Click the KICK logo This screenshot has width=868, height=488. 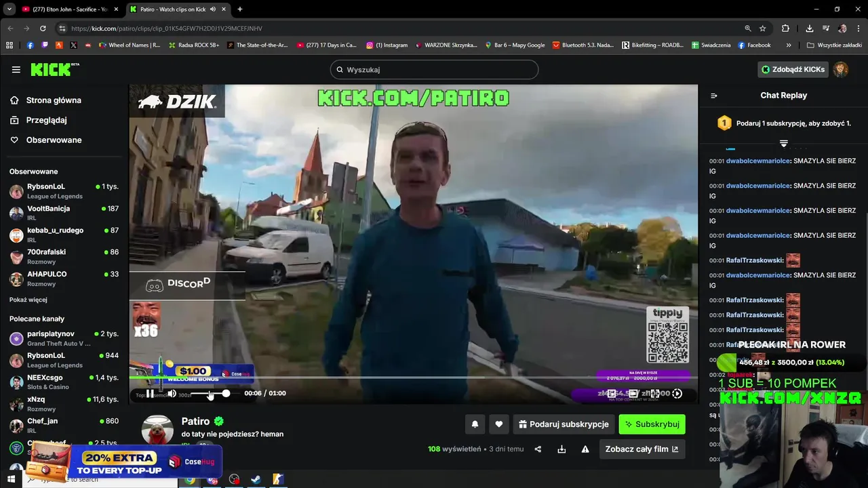pyautogui.click(x=54, y=69)
